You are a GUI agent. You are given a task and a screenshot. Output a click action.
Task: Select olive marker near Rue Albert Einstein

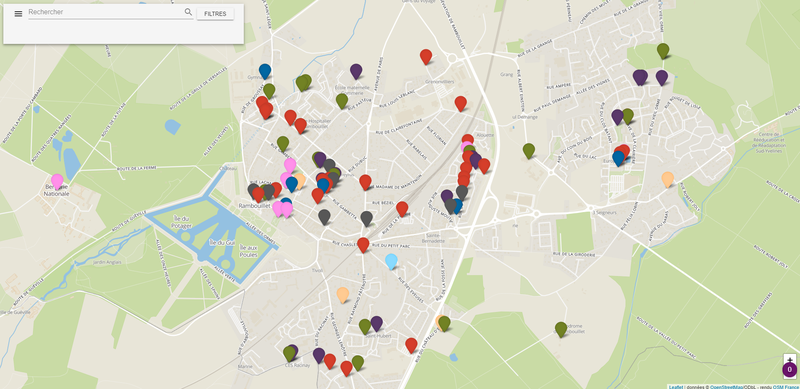coord(529,151)
